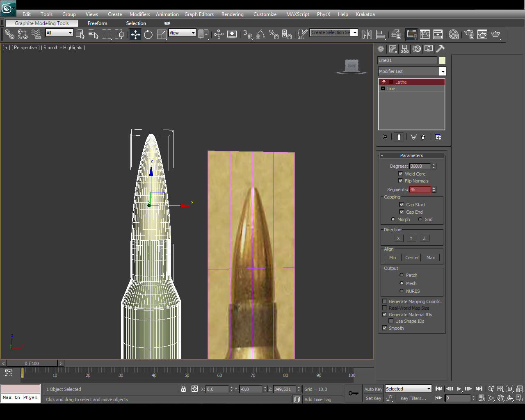This screenshot has width=525, height=420.
Task: Pan the viewport with the hand icon
Action: click(x=501, y=398)
